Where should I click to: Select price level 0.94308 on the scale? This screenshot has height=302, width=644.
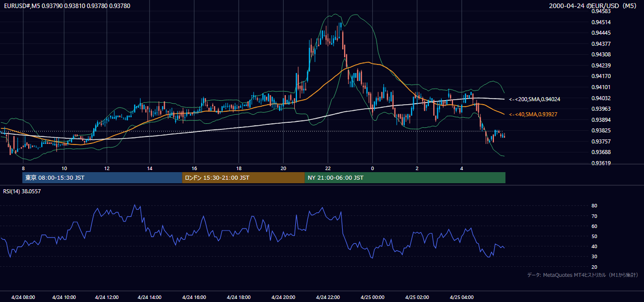coord(601,54)
